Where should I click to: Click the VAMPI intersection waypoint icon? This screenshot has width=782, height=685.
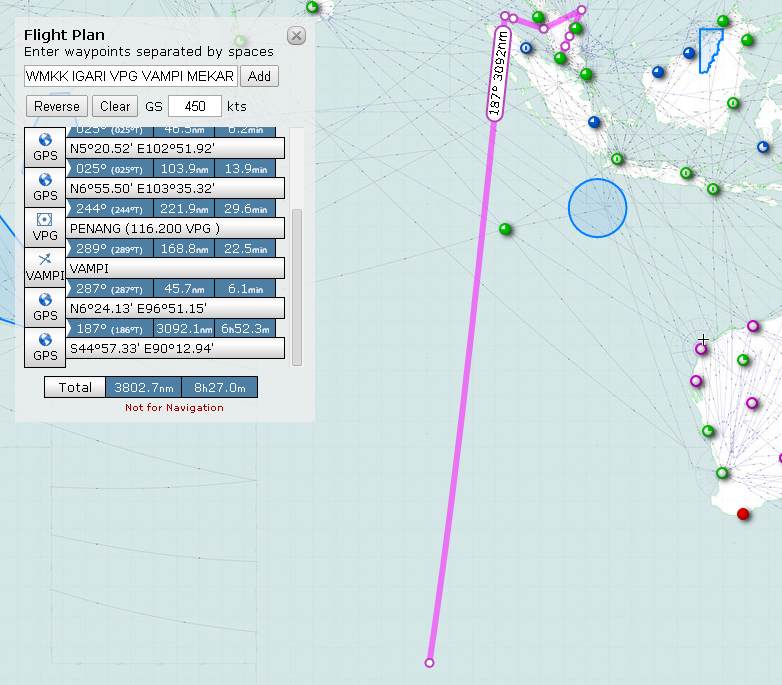(x=45, y=267)
